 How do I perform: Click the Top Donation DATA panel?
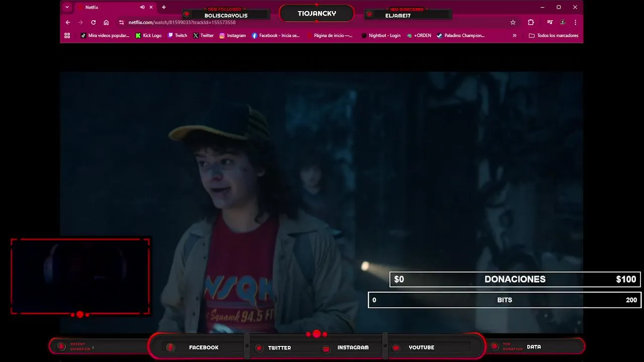535,346
